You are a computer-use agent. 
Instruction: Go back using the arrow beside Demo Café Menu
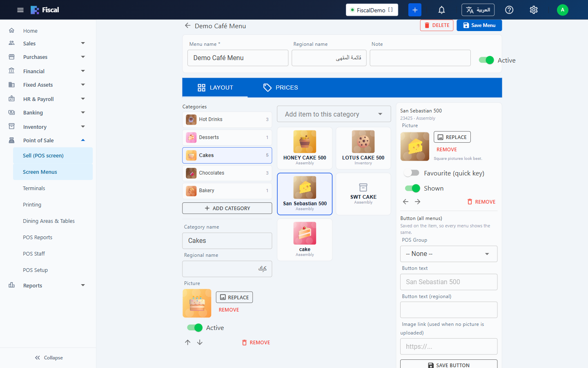pos(188,25)
